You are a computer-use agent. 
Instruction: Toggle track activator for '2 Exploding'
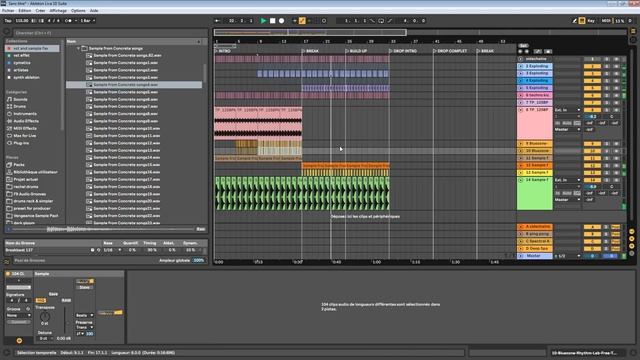592,66
